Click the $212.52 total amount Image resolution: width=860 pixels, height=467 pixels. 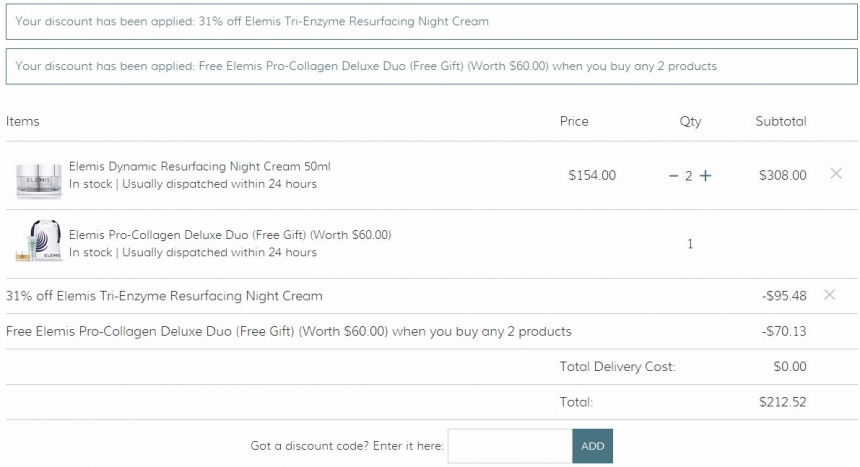pyautogui.click(x=783, y=402)
